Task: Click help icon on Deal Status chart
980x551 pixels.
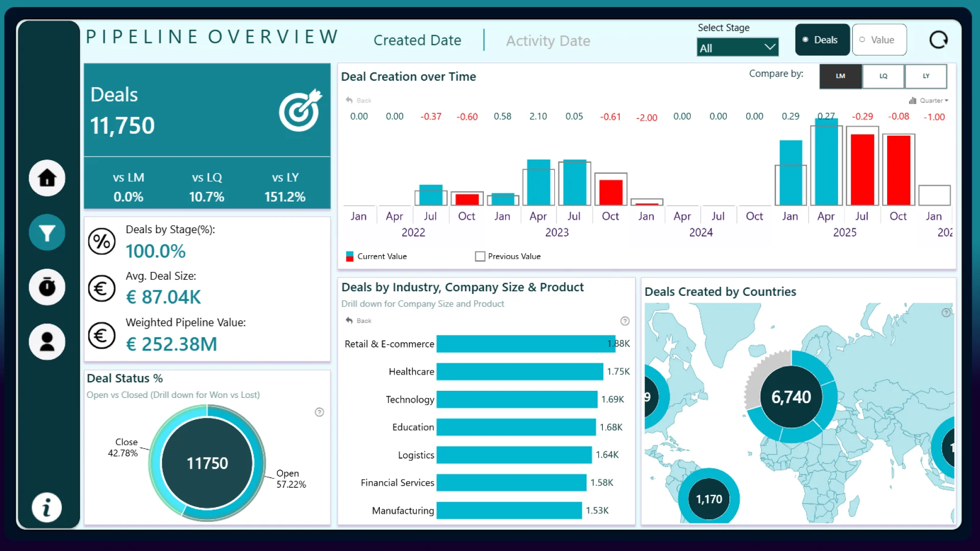Action: point(320,412)
